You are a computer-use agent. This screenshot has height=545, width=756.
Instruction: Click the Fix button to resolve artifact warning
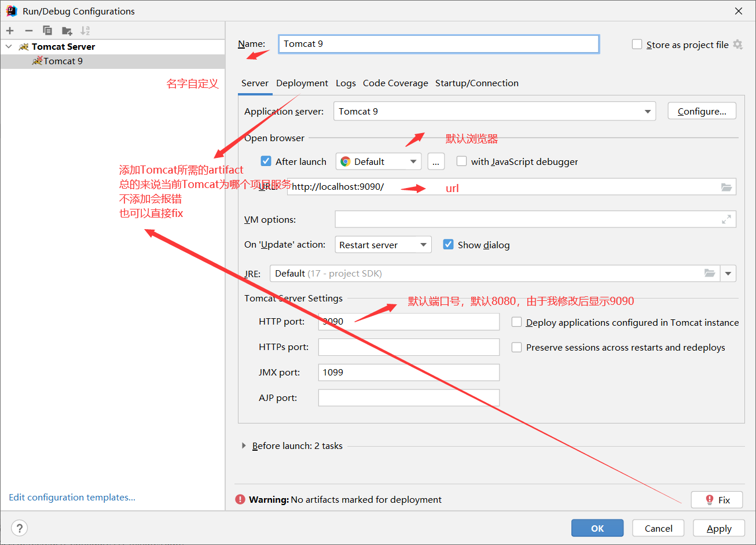[x=717, y=499]
